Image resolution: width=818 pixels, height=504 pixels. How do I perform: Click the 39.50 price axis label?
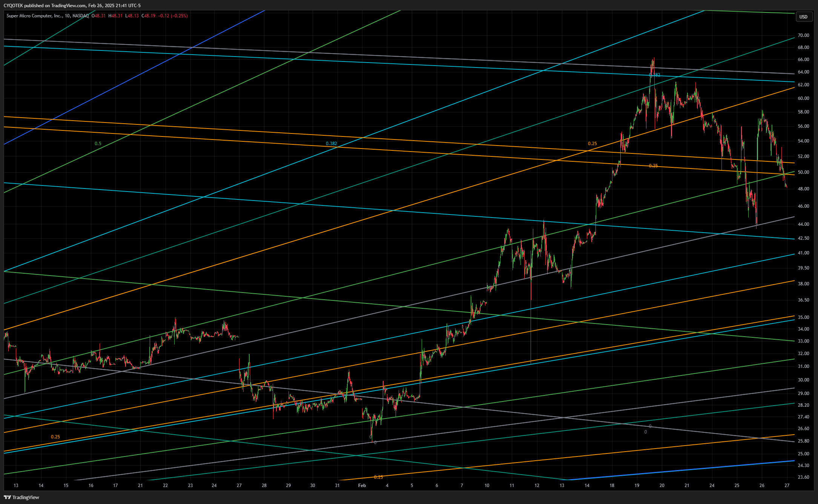pyautogui.click(x=803, y=268)
